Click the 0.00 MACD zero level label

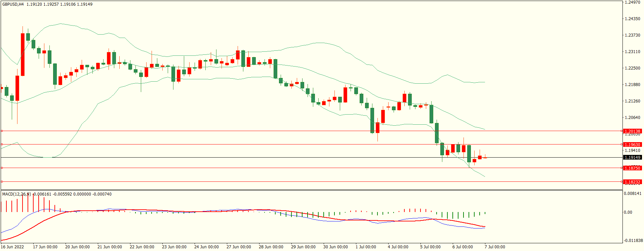click(x=628, y=212)
